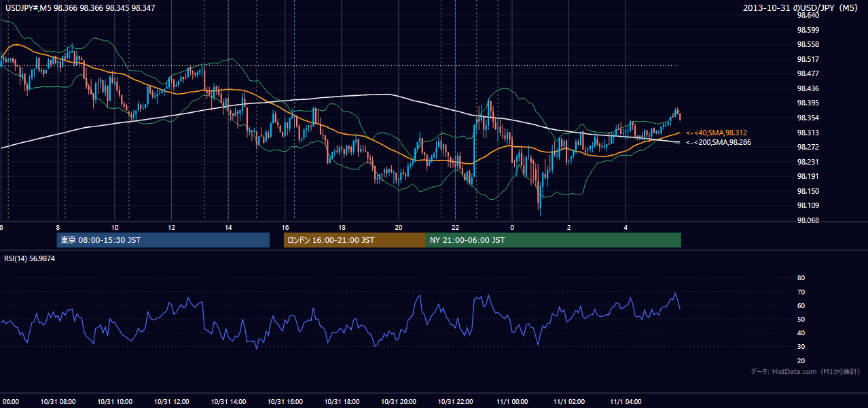Viewport: 868px width, 408px height.
Task: Click the 11/1 04:00 time axis label
Action: pyautogui.click(x=626, y=401)
